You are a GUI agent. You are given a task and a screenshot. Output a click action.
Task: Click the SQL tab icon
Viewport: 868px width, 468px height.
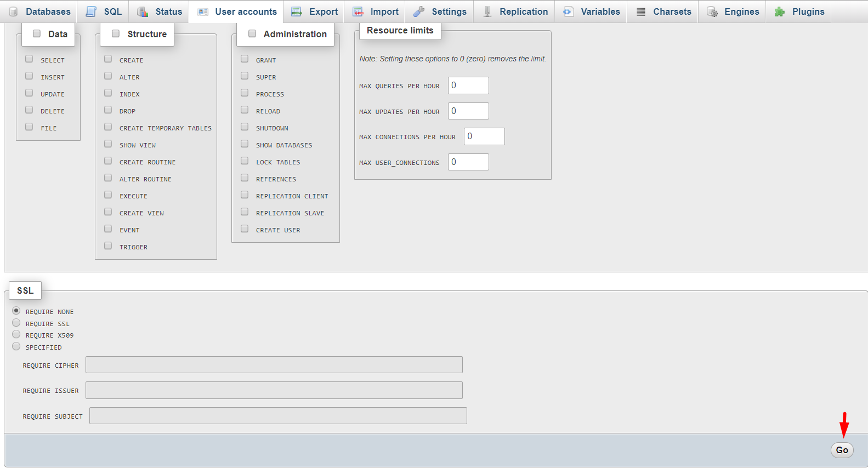[x=91, y=12]
